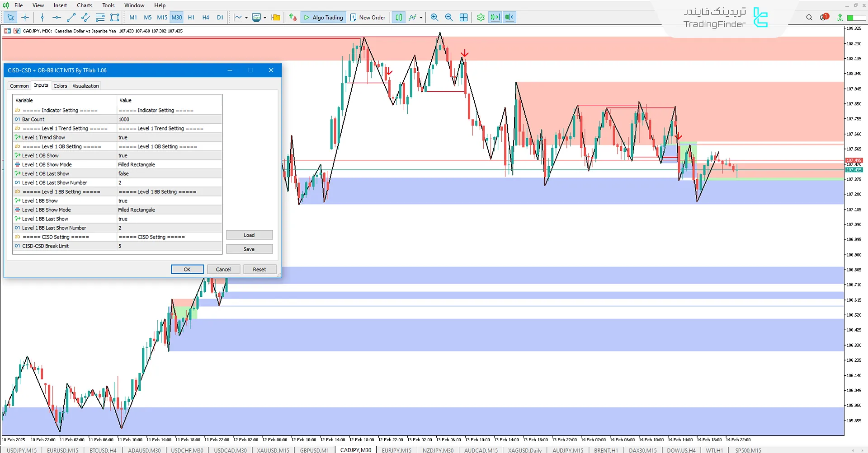Select the trendline drawing tool
The image size is (868, 453).
[71, 18]
